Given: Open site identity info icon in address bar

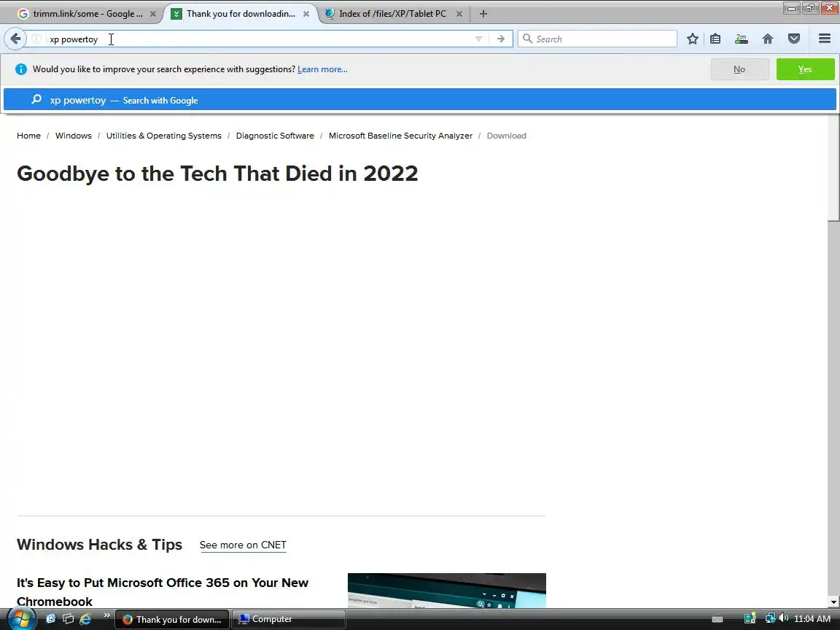Looking at the screenshot, I should (x=36, y=39).
